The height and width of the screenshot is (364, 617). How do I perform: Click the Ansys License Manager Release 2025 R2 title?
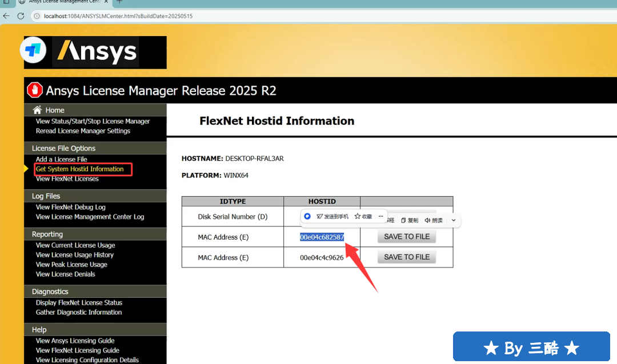coord(161,91)
